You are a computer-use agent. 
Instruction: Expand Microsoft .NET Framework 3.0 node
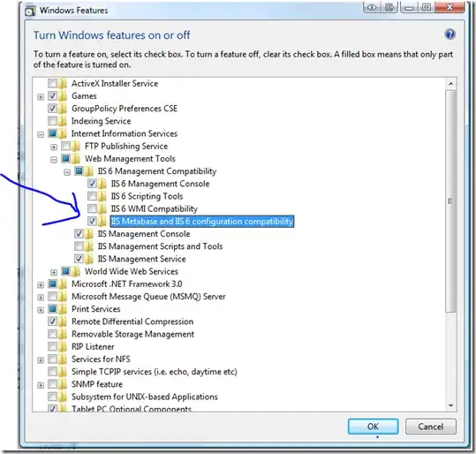tap(41, 285)
